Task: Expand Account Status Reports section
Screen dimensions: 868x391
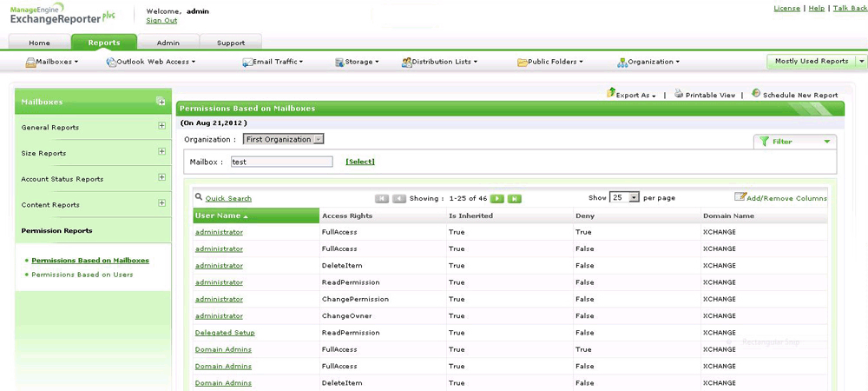Action: (x=161, y=178)
